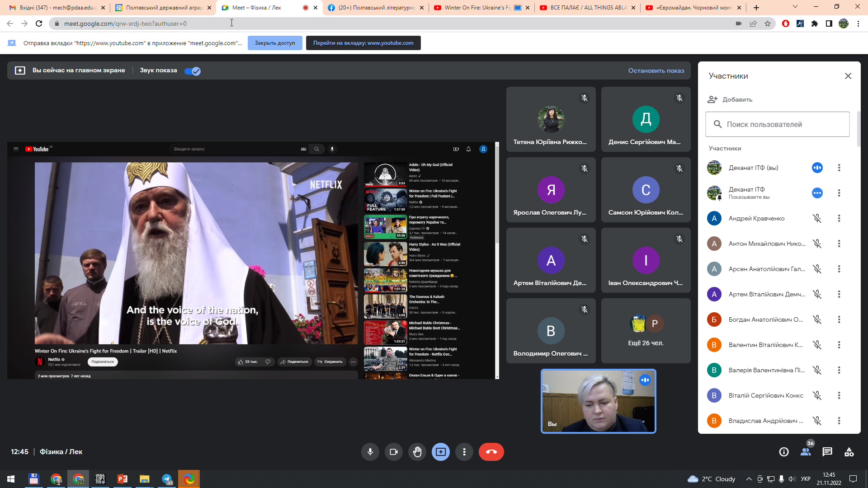
Task: Open File Explorer from taskbar
Action: coord(144,479)
